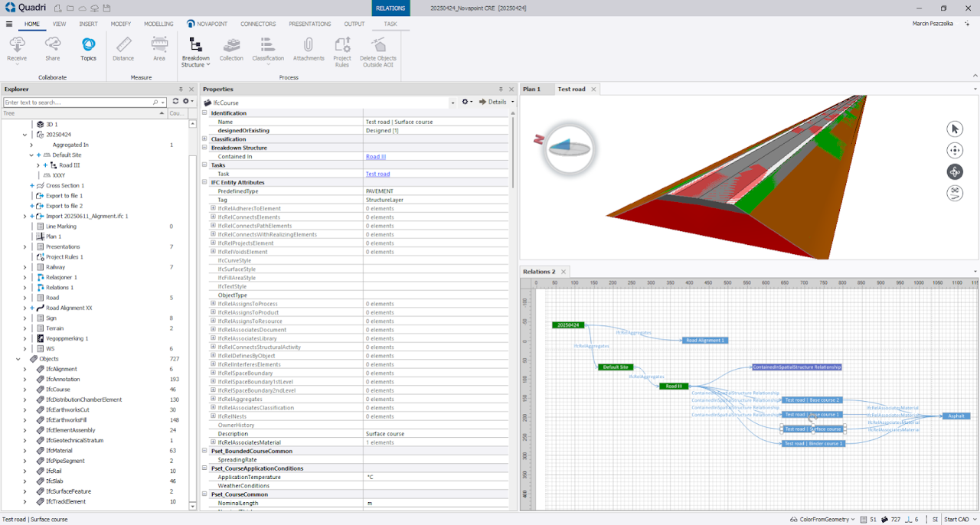Screen dimensions: 980x525
Task: Select the Area measure tool
Action: [x=158, y=48]
